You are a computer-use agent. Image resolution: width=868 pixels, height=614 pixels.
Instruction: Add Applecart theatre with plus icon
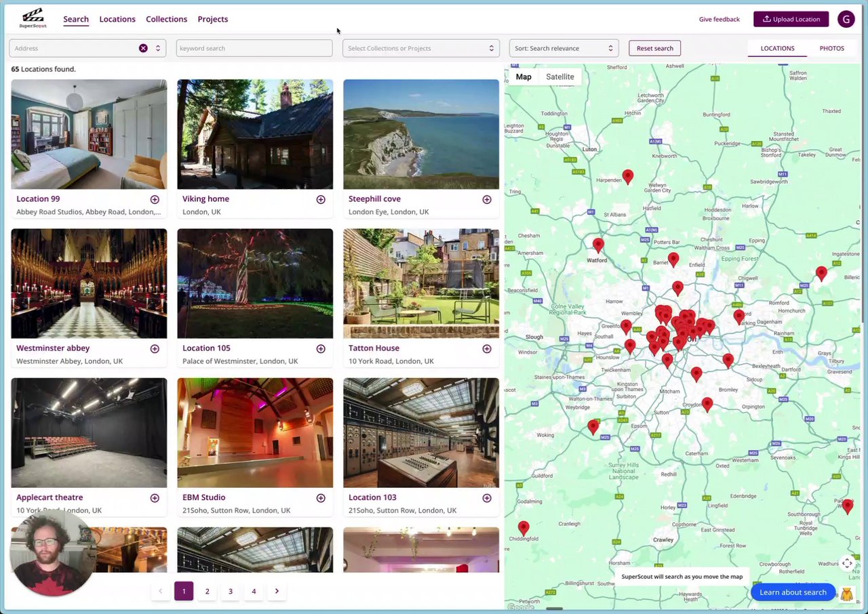[x=155, y=498]
